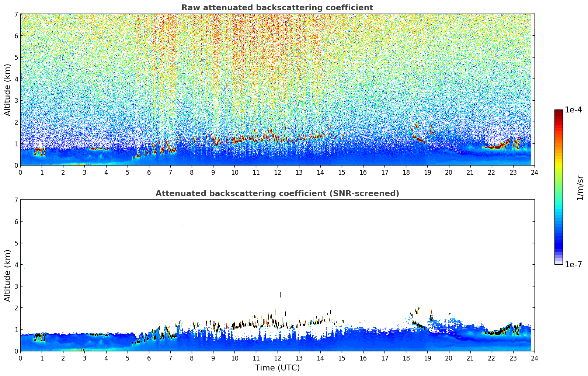Click the '4' altitude tick on the lower plot
Image resolution: width=588 pixels, height=376 pixels.
tap(16, 265)
